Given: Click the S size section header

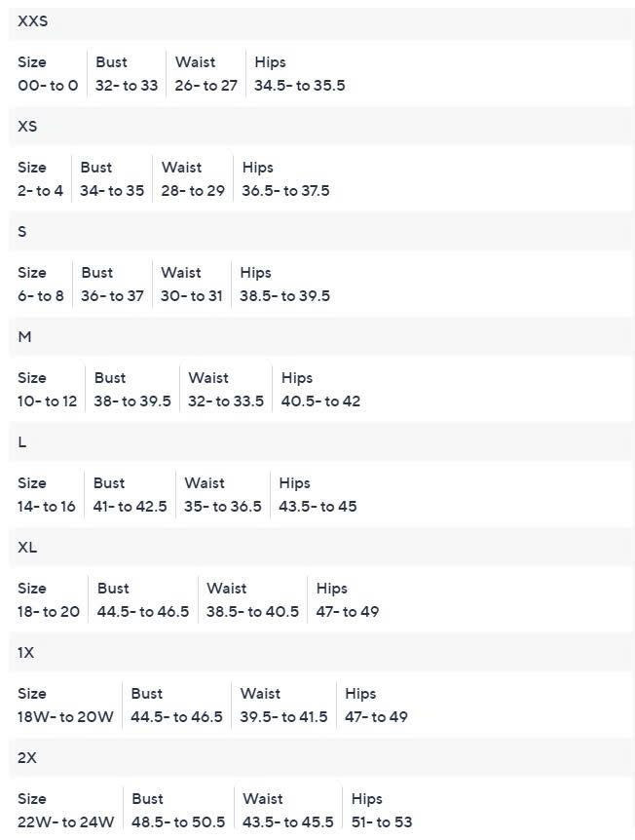Looking at the screenshot, I should point(22,232).
